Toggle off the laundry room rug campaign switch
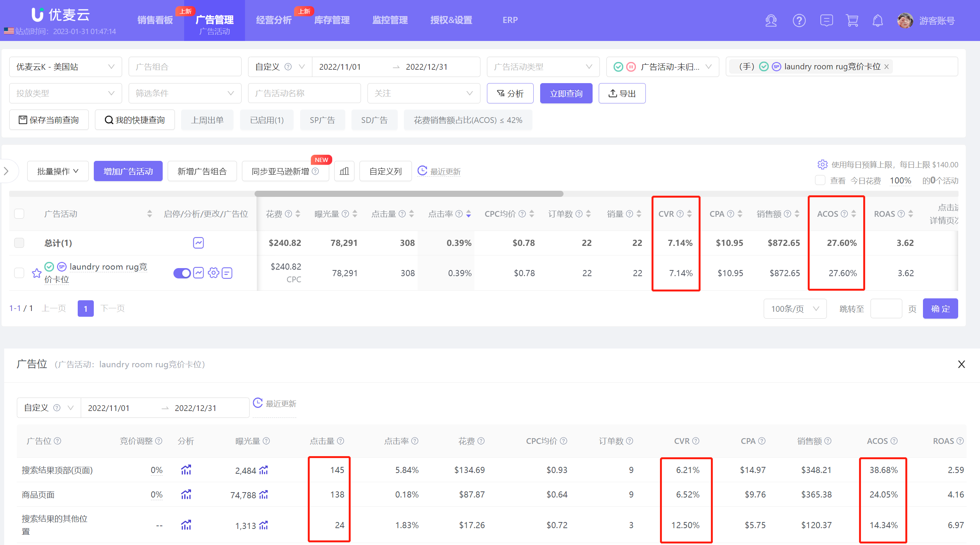Image resolution: width=980 pixels, height=545 pixels. pyautogui.click(x=182, y=273)
